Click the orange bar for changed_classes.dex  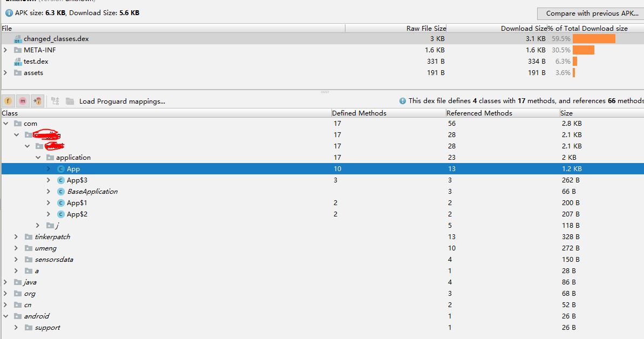click(594, 39)
